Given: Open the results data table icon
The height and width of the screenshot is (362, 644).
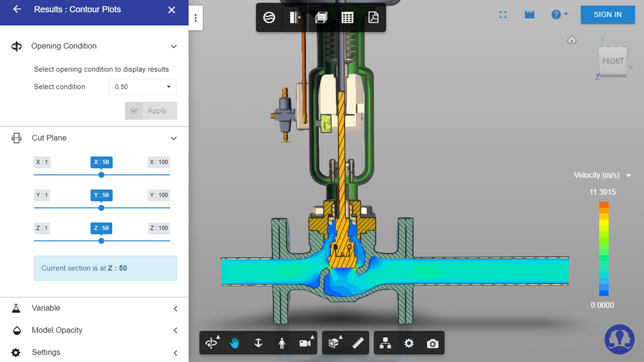Looking at the screenshot, I should (347, 18).
